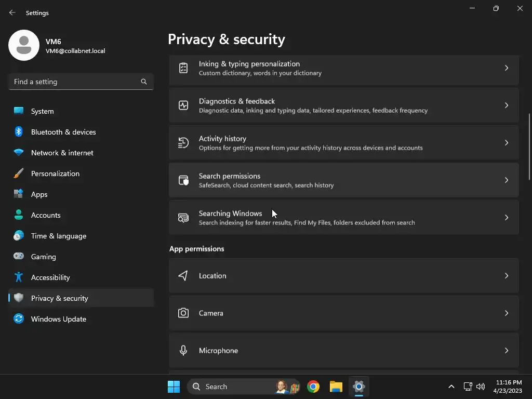Click the Search permissions icon

[x=183, y=180]
